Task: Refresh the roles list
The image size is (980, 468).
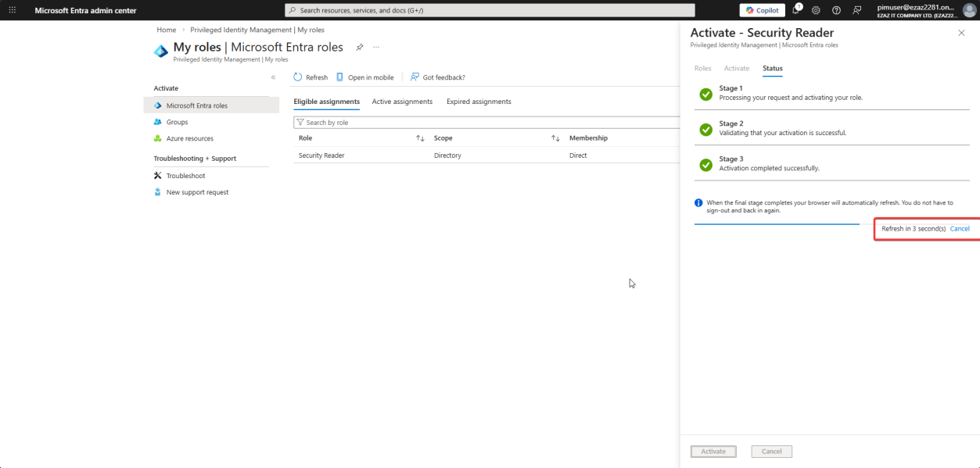Action: point(311,77)
